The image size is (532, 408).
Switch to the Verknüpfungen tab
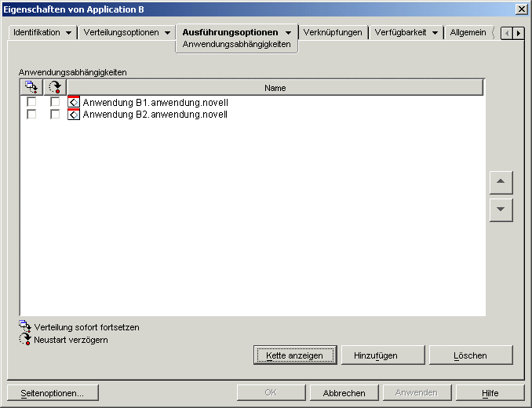pyautogui.click(x=333, y=32)
